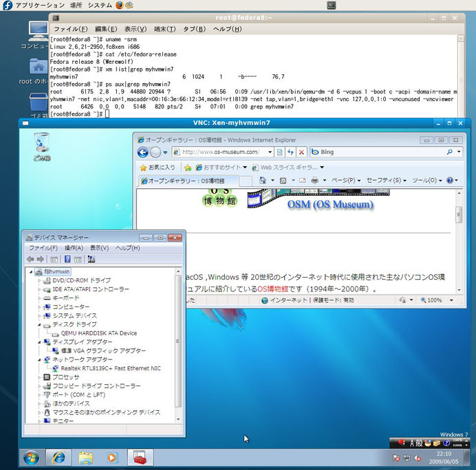Launch Firefox from the GNOME top panel
Image resolution: width=476 pixels, height=470 pixels.
tap(120, 5)
